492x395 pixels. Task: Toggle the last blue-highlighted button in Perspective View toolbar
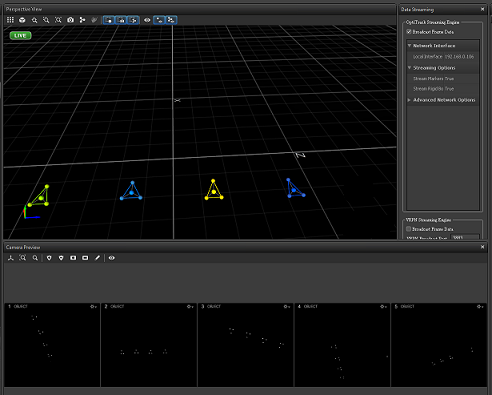pos(171,20)
